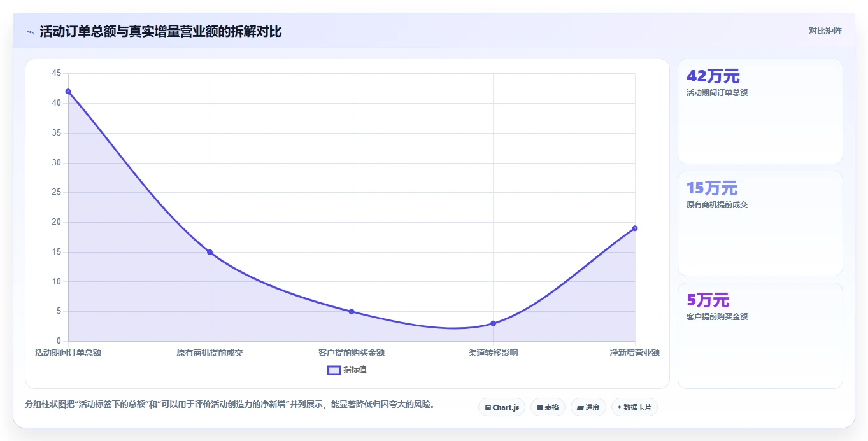Click the chart title 活动订单总额与真实增量营业额的拆解对比
Viewport: 868px width, 441px height.
pyautogui.click(x=160, y=32)
